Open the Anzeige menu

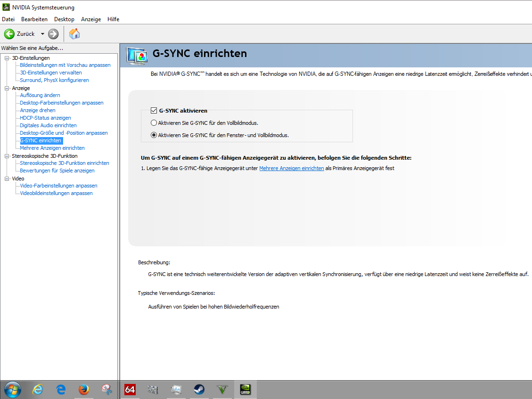[x=91, y=19]
